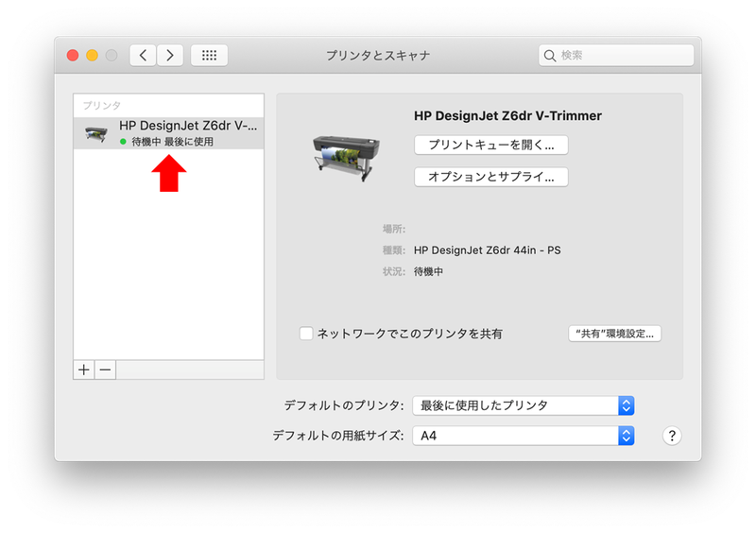Go forward with the right chevron button

pyautogui.click(x=170, y=56)
